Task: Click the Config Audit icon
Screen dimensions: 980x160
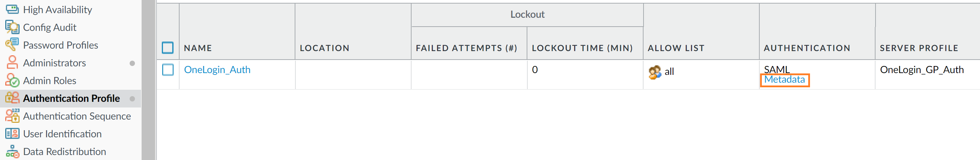Action: click(x=12, y=27)
